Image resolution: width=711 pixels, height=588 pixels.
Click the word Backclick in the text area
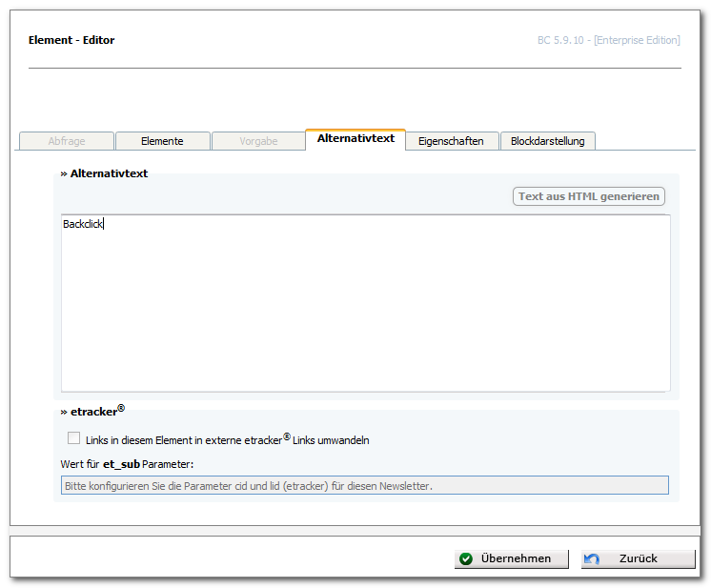pos(83,224)
